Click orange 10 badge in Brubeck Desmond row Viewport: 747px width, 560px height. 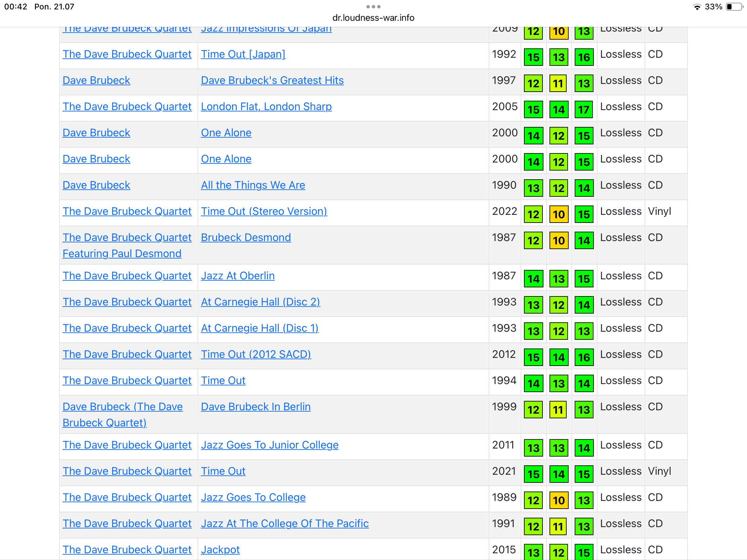[559, 240]
